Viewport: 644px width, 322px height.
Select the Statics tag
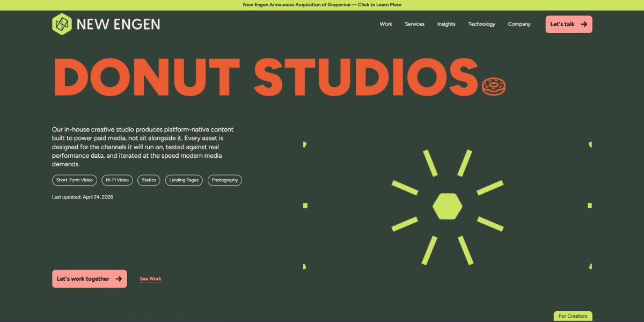(x=149, y=180)
